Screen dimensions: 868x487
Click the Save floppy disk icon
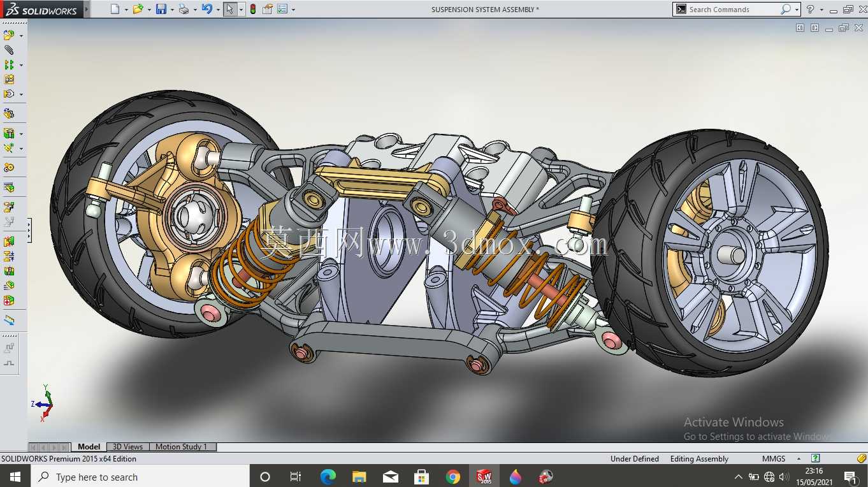click(161, 9)
